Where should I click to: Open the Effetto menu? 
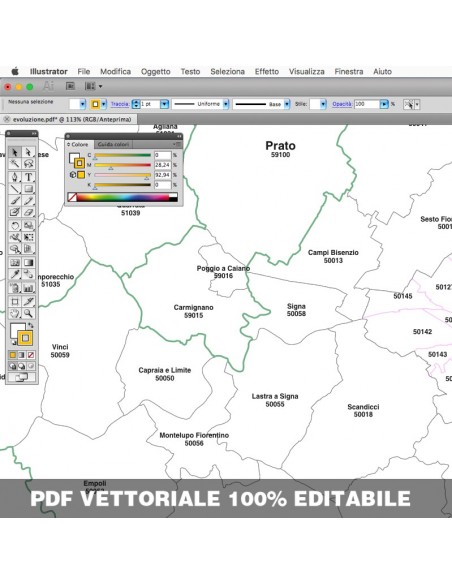[267, 72]
